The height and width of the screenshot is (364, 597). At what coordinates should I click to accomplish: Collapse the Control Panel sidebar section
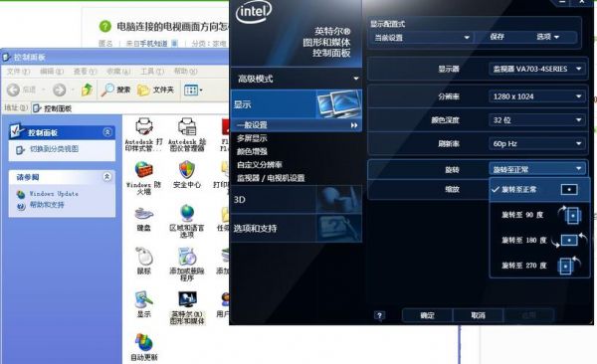click(107, 132)
